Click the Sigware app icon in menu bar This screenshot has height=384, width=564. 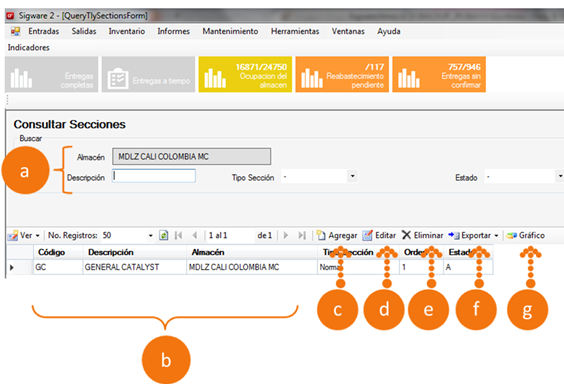pos(15,31)
